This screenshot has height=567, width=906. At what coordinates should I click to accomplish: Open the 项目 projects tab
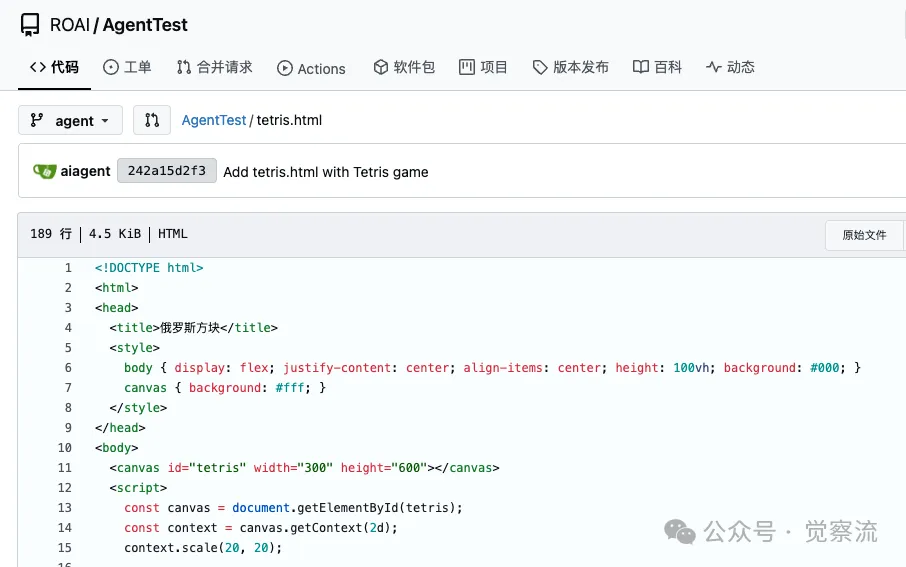pyautogui.click(x=483, y=67)
